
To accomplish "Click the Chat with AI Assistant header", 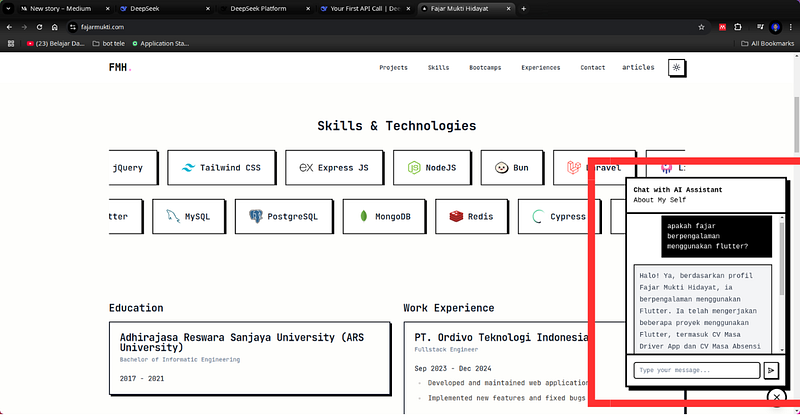I will point(678,190).
